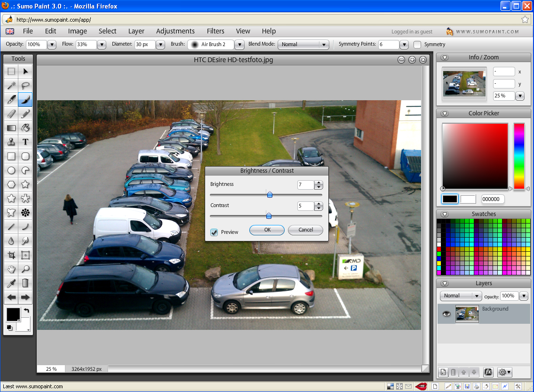Cancel the Brightness / Contrast dialog
This screenshot has height=392, width=534.
pos(305,230)
